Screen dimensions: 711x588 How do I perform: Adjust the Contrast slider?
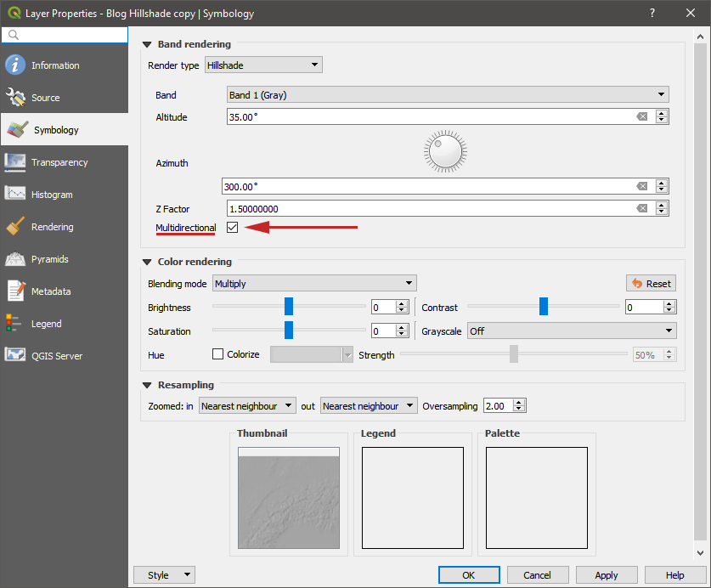click(x=543, y=307)
